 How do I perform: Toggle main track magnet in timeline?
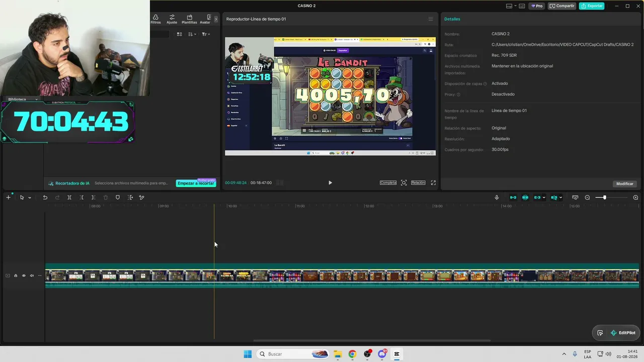pyautogui.click(x=513, y=198)
